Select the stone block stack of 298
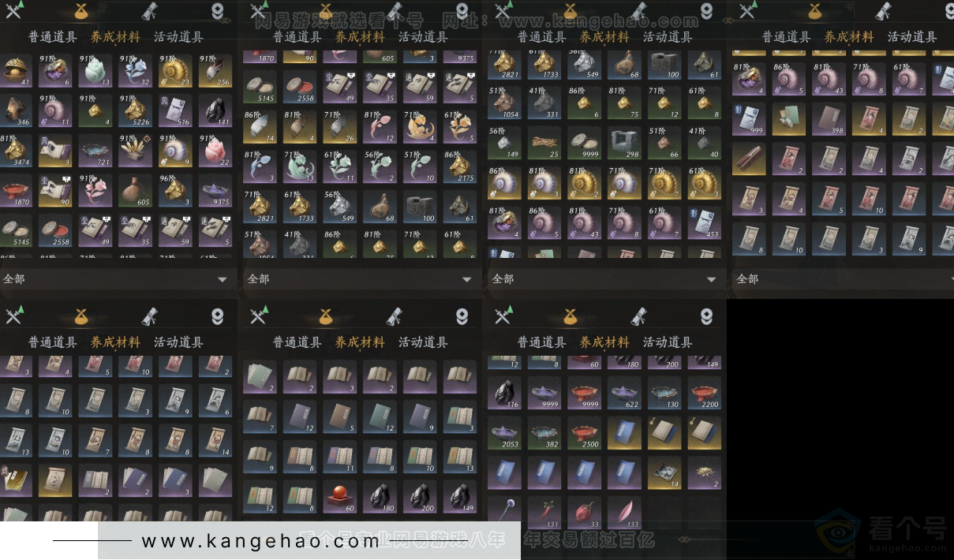This screenshot has height=560, width=954. click(x=624, y=142)
